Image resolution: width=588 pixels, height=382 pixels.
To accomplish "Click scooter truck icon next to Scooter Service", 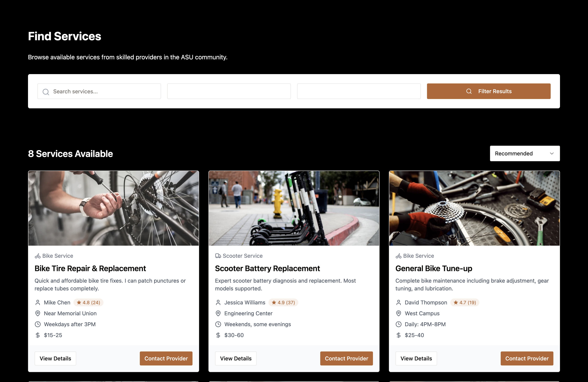I will point(218,256).
